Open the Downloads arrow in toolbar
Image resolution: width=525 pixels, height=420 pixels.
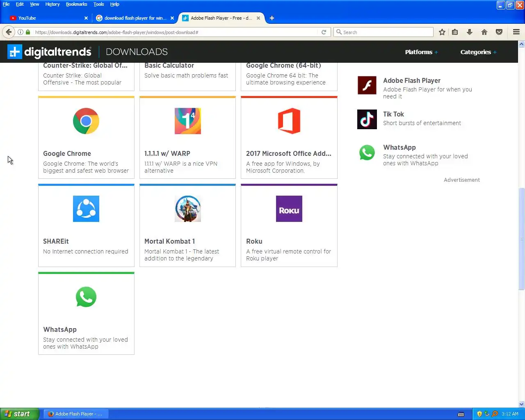(x=470, y=32)
